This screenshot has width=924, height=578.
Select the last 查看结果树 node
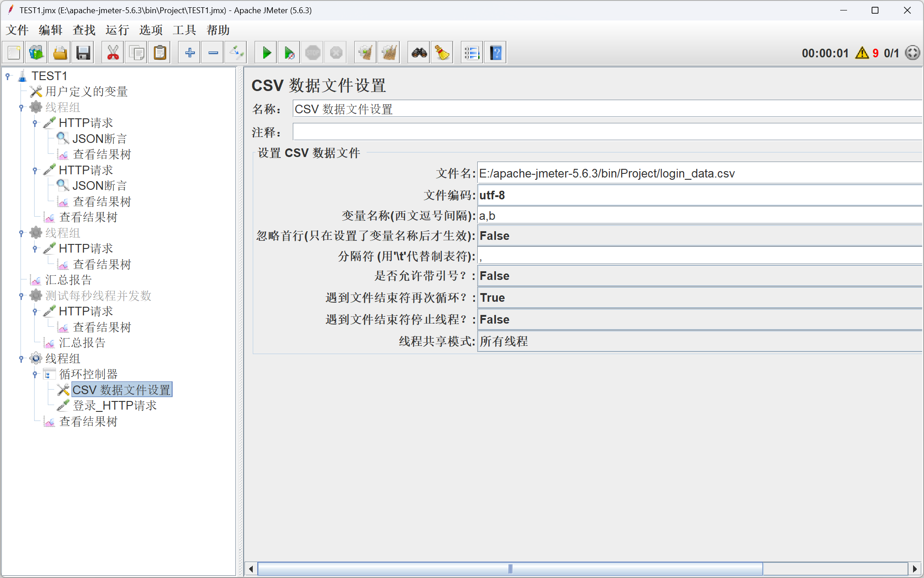[x=88, y=421]
